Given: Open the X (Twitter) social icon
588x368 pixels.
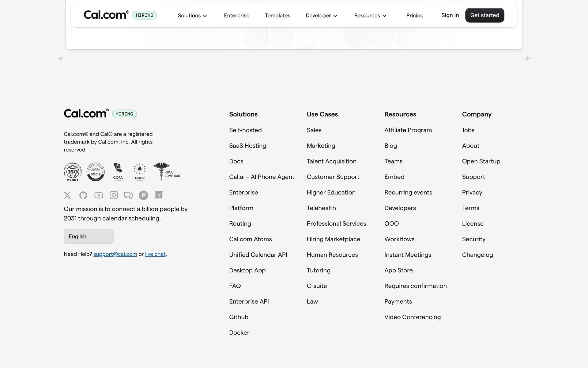Looking at the screenshot, I should click(67, 195).
